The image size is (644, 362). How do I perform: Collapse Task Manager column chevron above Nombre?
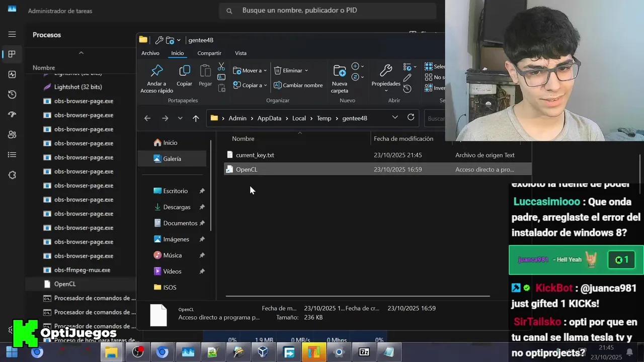click(x=81, y=53)
